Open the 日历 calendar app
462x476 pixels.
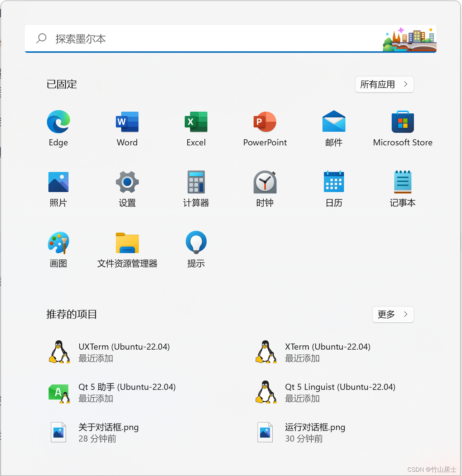pyautogui.click(x=334, y=182)
